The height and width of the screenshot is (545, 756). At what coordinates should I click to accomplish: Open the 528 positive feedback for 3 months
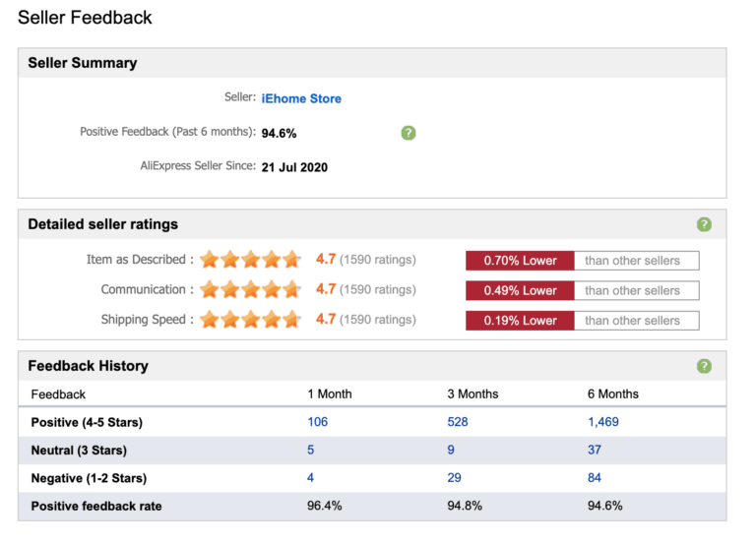pyautogui.click(x=457, y=422)
